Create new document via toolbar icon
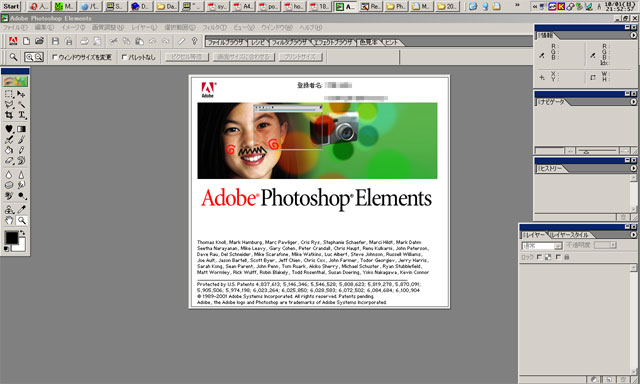This screenshot has width=640, height=384. pos(26,41)
